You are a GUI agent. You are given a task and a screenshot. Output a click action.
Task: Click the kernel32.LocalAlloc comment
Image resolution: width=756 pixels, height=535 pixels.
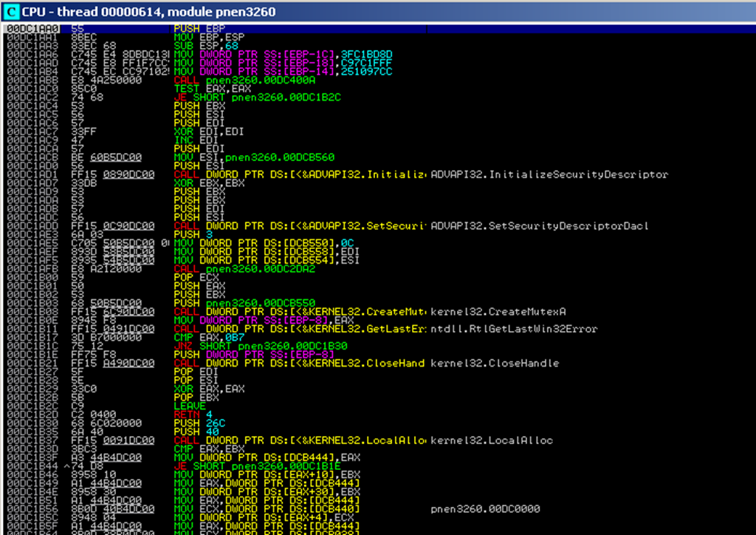click(491, 440)
